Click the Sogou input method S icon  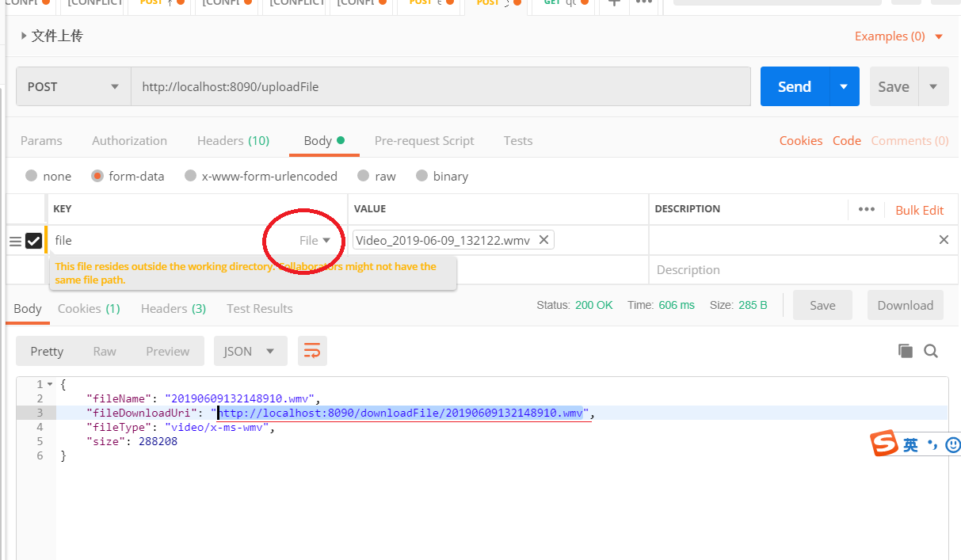pos(884,444)
